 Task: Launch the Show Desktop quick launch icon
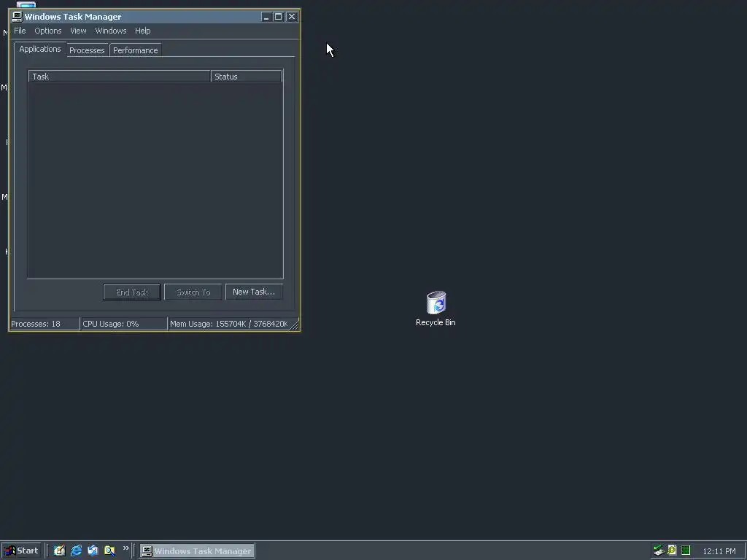[60, 551]
